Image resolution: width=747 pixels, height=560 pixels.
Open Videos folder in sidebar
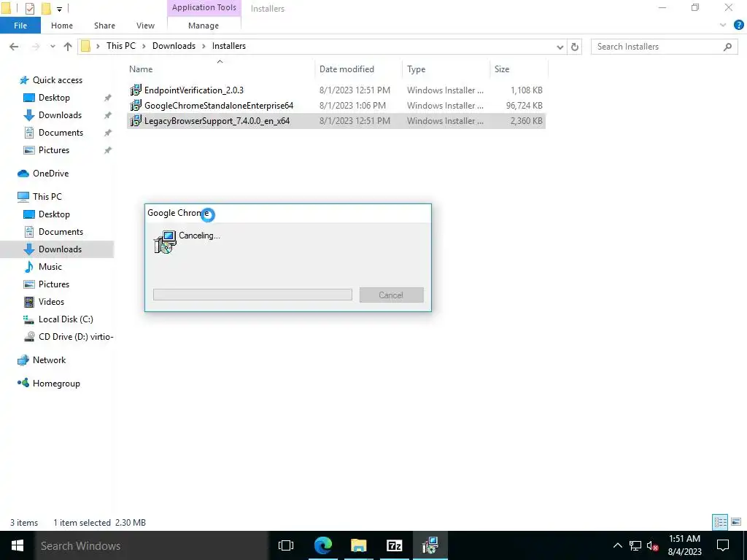[51, 302]
